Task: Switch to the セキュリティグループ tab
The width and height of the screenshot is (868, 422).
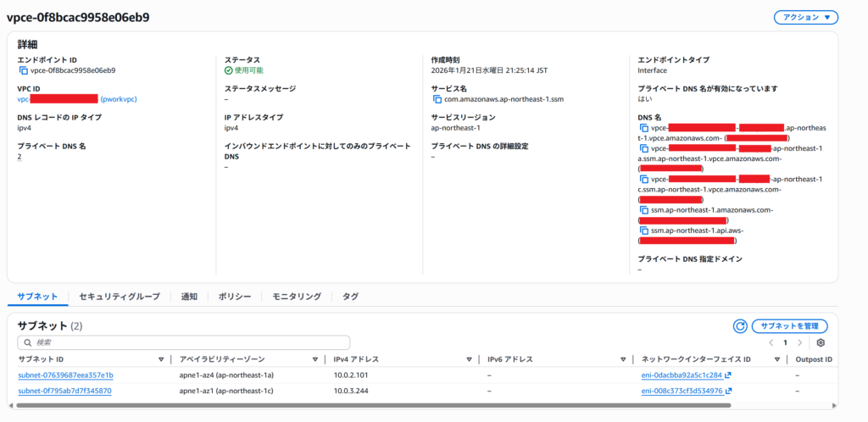Action: pyautogui.click(x=119, y=297)
